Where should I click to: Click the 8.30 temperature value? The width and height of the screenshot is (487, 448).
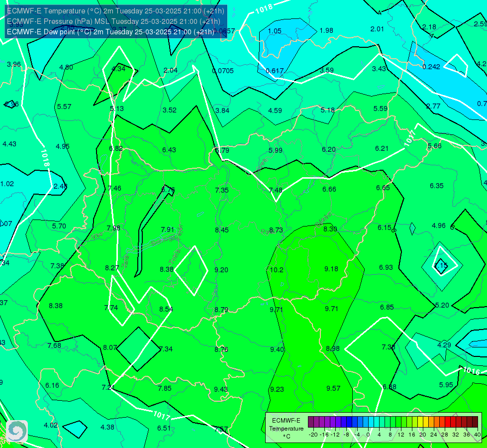(330, 229)
